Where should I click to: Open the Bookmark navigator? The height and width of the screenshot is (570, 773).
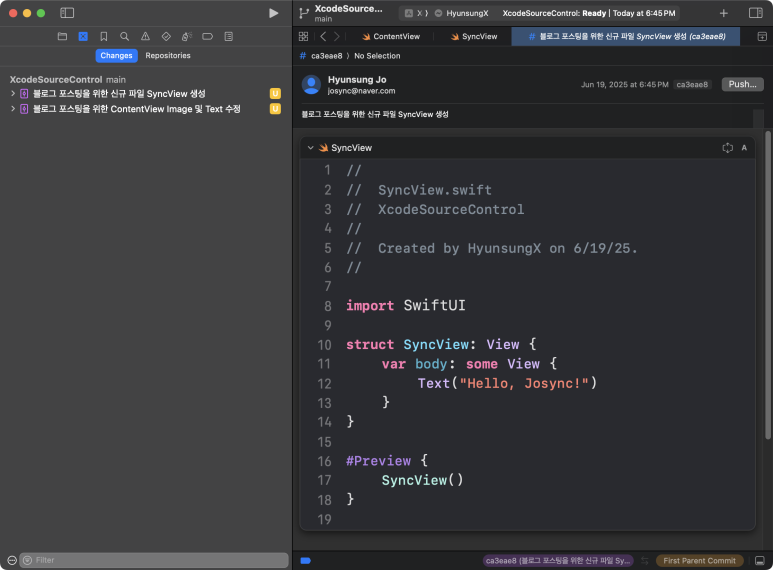click(x=104, y=36)
